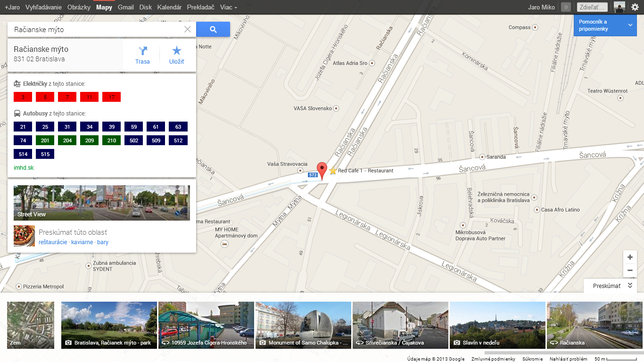Open the Monument of Samo Chalupka photo
This screenshot has height=362, width=644.
(x=303, y=325)
